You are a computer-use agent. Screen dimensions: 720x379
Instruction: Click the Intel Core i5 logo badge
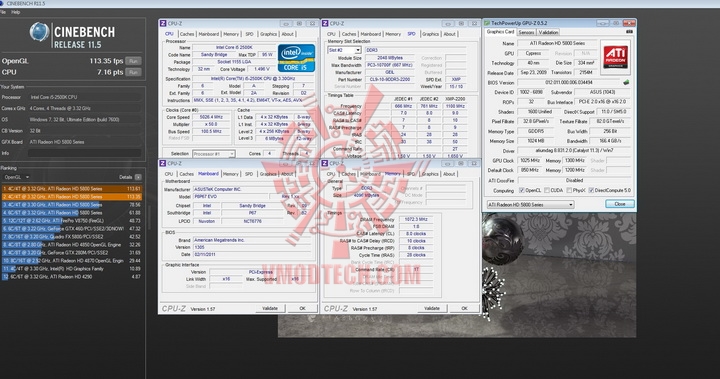(x=296, y=58)
